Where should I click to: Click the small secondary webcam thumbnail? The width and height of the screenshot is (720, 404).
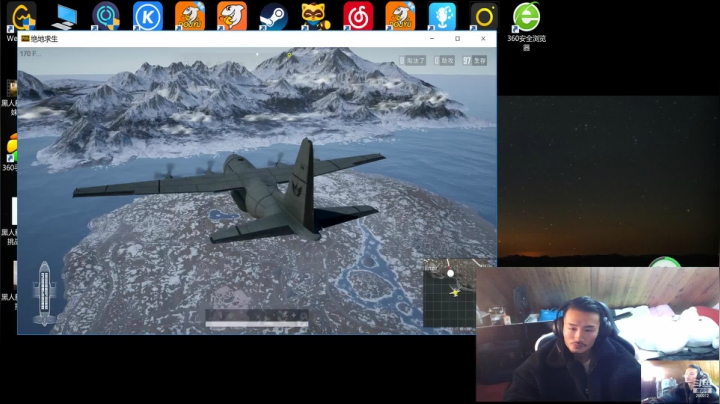click(680, 382)
